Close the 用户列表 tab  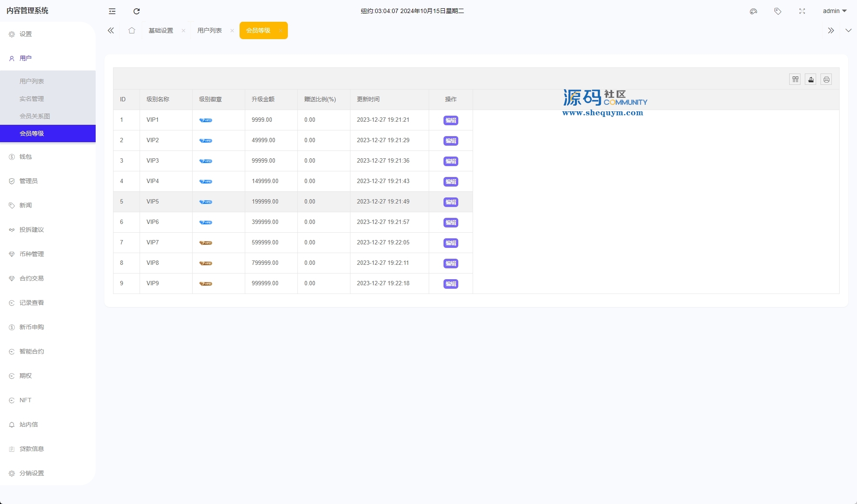point(232,30)
